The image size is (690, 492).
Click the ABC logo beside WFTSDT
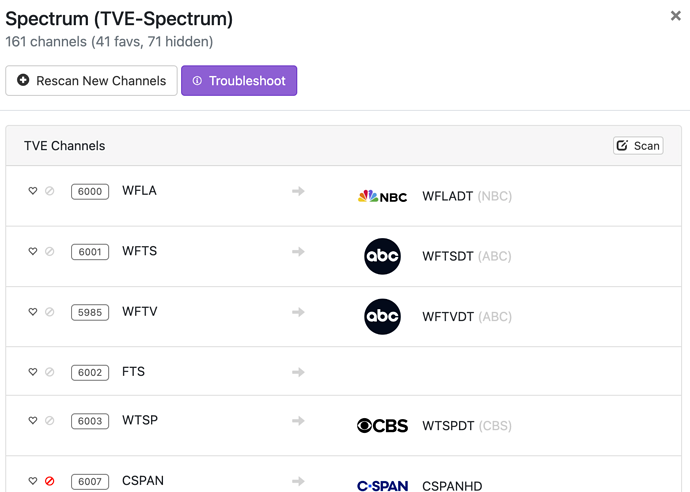pos(382,256)
